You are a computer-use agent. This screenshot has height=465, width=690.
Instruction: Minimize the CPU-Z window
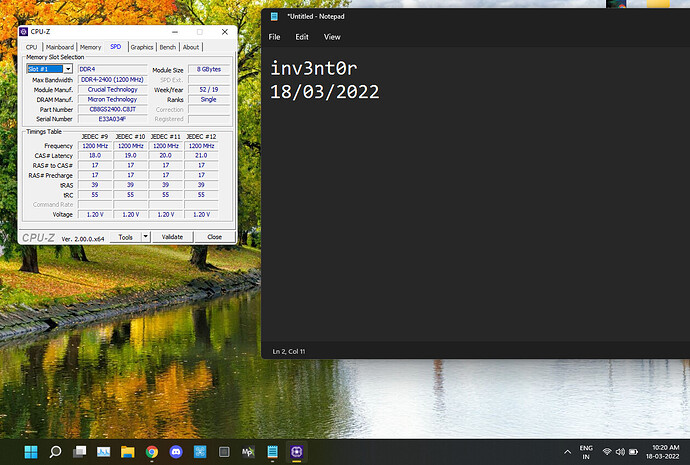[175, 32]
